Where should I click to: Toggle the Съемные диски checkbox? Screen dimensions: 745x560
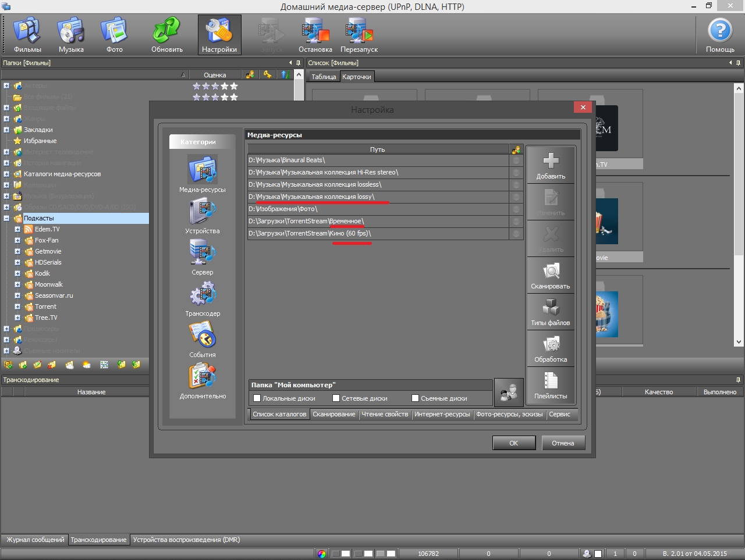click(x=415, y=398)
